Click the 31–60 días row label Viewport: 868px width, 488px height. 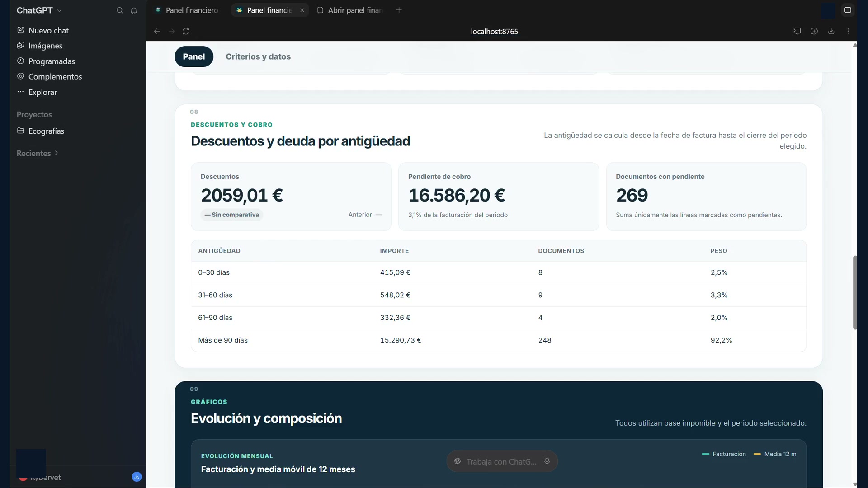pyautogui.click(x=215, y=295)
